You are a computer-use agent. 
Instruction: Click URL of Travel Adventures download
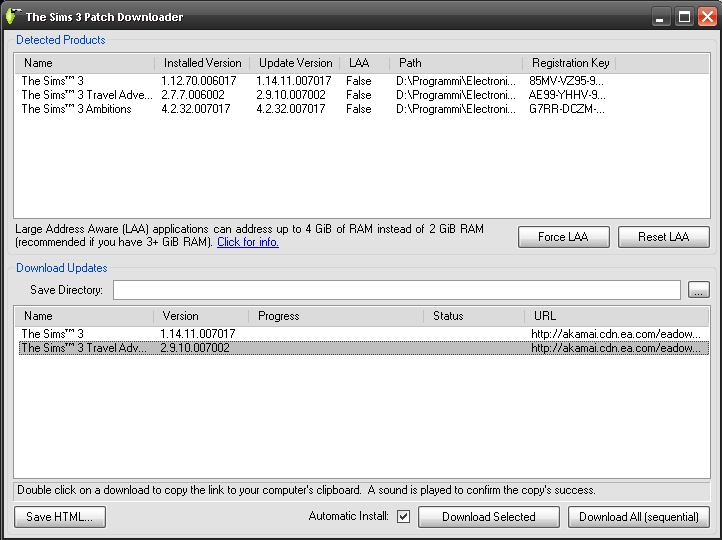pos(616,348)
